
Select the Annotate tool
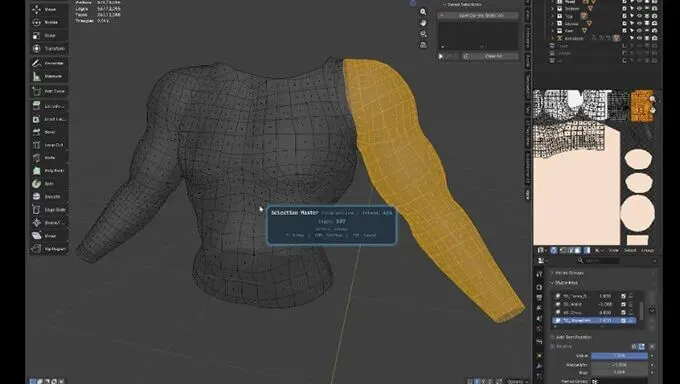pyautogui.click(x=49, y=63)
